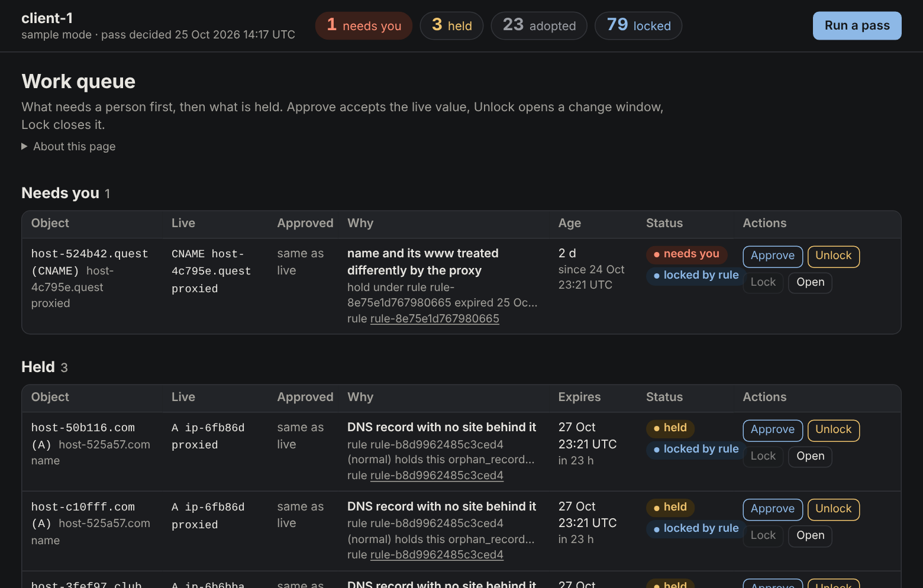Click 'held' badge in host-50b116.com row
Image resolution: width=923 pixels, height=588 pixels.
[670, 428]
